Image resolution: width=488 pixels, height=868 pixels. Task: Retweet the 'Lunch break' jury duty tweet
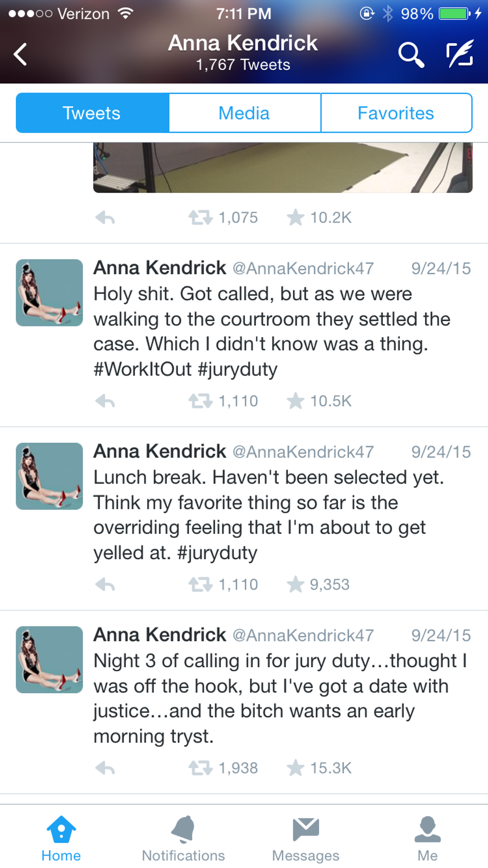click(x=200, y=584)
